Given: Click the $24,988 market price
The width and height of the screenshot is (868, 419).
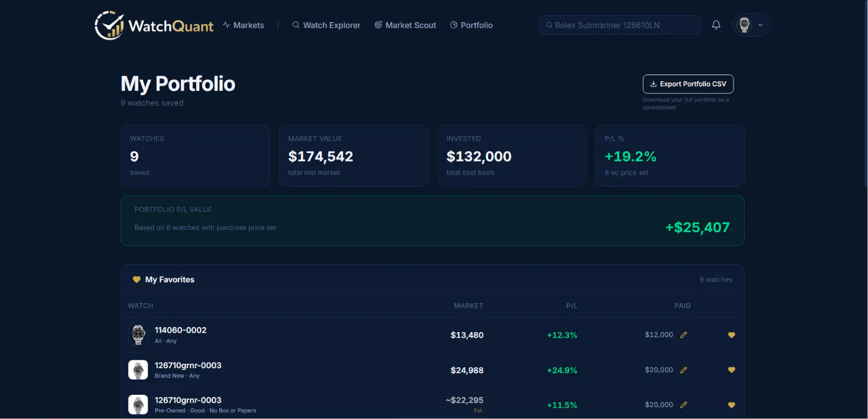Looking at the screenshot, I should 467,370.
